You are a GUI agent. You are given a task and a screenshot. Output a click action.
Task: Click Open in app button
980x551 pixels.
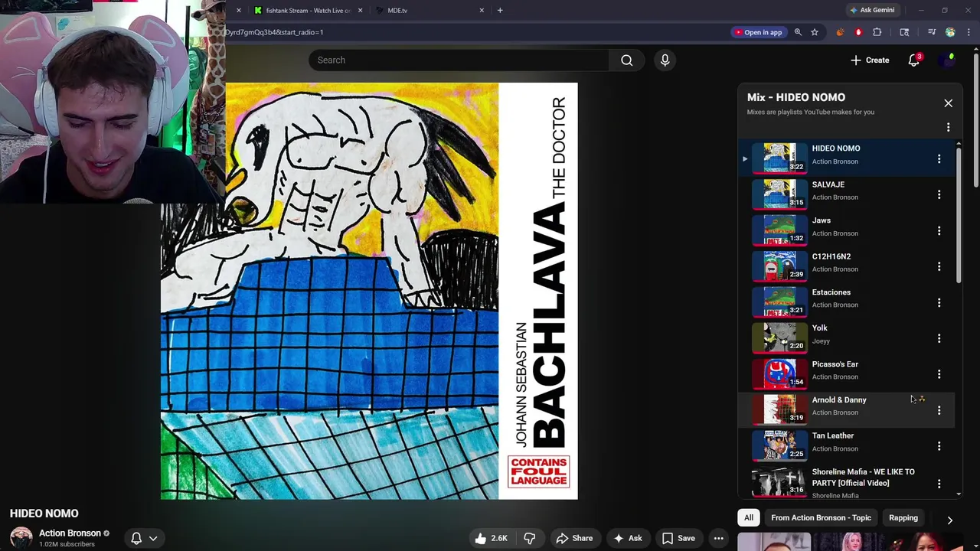point(758,32)
